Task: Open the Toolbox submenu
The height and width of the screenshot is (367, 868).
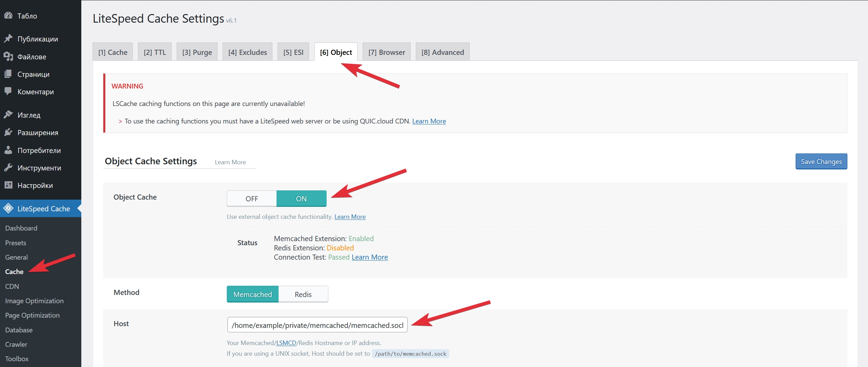Action: [17, 358]
